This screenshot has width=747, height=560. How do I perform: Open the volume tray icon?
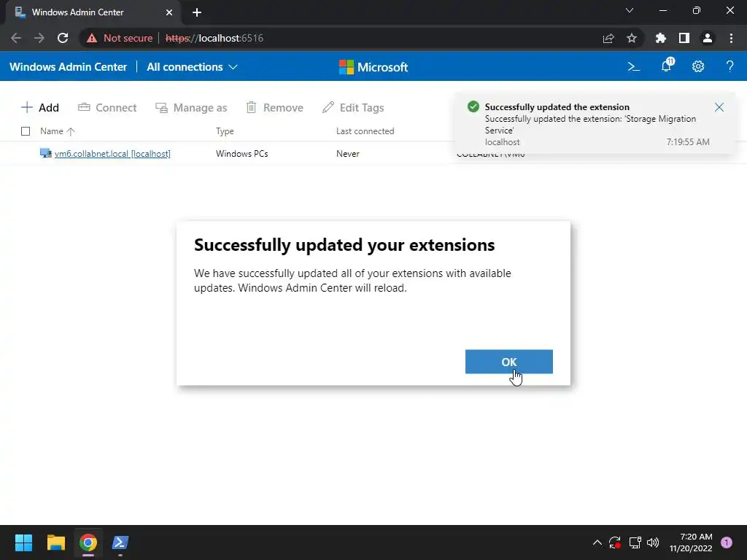coord(653,542)
